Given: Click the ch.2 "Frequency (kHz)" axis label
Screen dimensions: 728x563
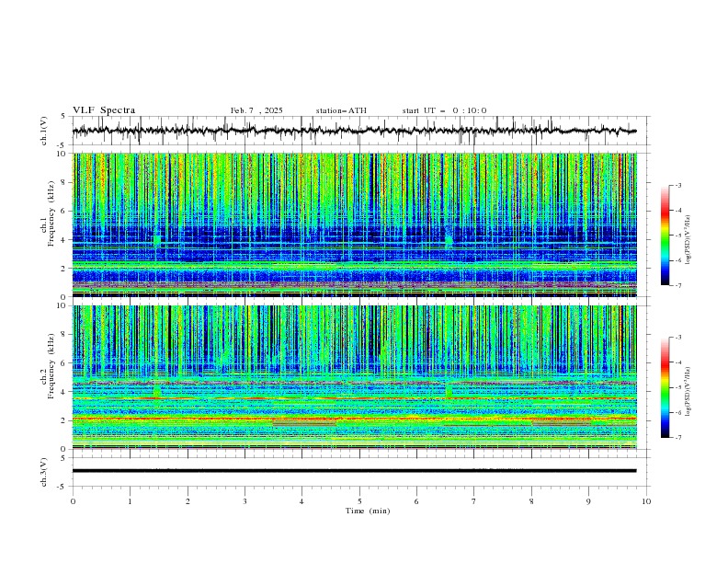Looking at the screenshot, I should (x=51, y=366).
